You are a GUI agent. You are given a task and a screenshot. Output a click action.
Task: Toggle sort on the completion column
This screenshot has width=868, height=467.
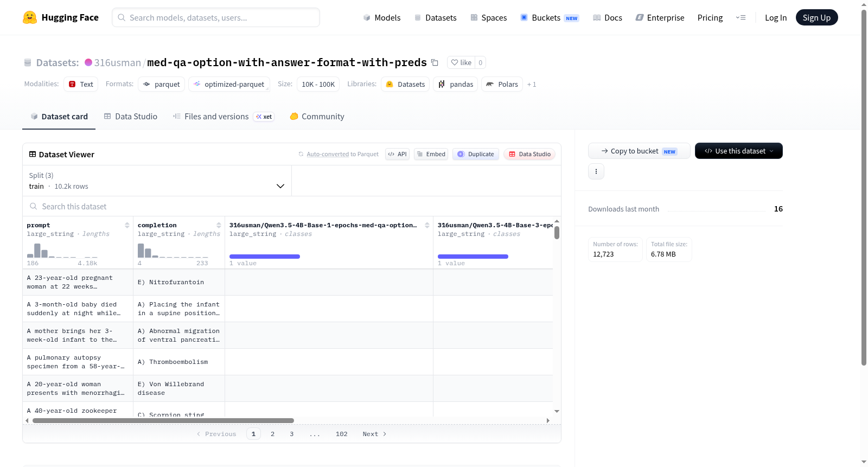[219, 225]
